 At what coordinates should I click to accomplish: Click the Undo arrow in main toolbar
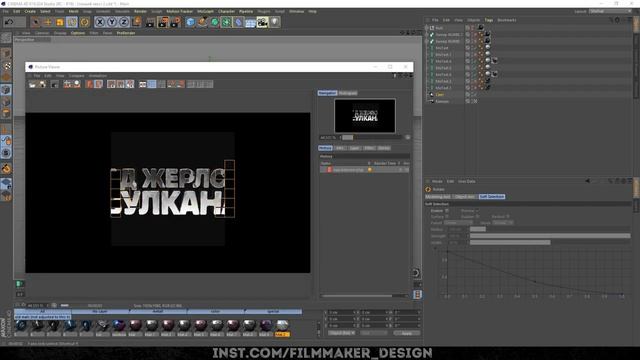click(x=9, y=22)
